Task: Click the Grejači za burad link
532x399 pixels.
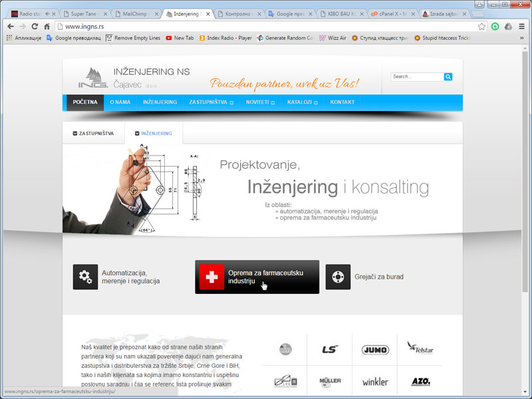Action: (x=379, y=277)
